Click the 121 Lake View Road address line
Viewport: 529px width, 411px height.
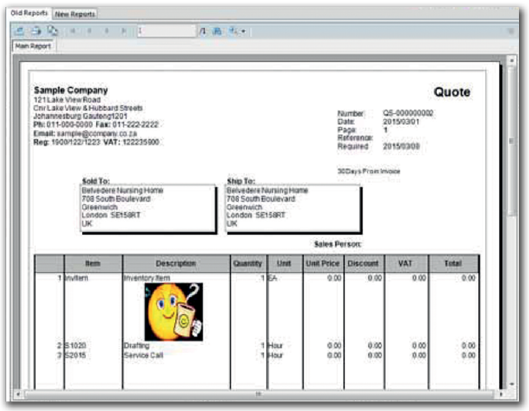(67, 100)
